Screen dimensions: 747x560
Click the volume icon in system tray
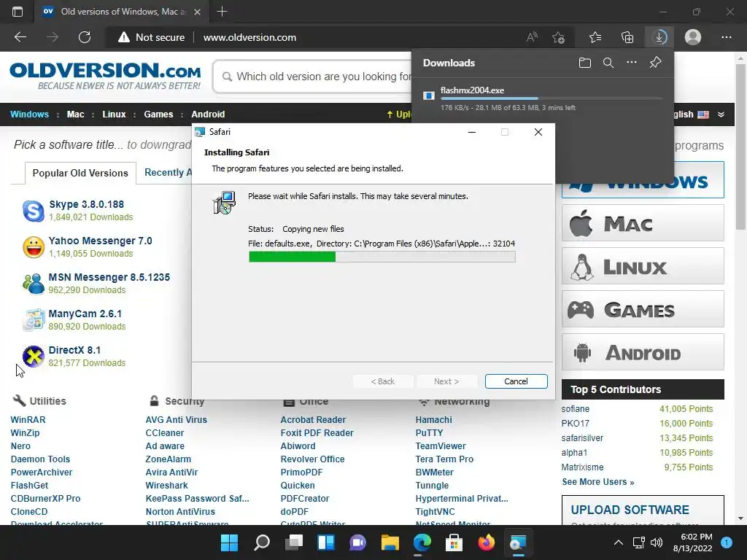(657, 542)
